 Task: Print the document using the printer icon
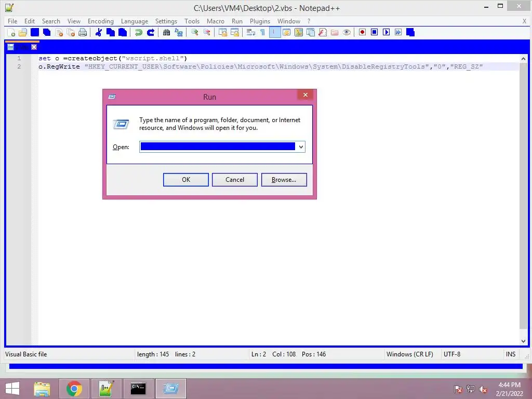pyautogui.click(x=83, y=32)
